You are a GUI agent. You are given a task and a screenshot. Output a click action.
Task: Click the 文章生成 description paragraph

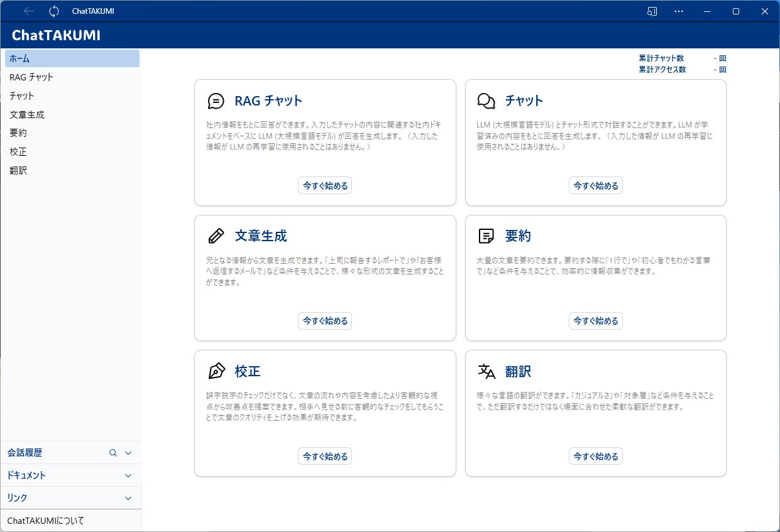point(325,271)
